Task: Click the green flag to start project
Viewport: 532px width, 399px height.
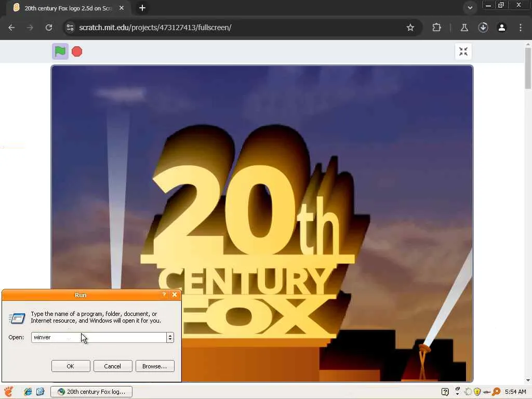Action: coord(60,51)
